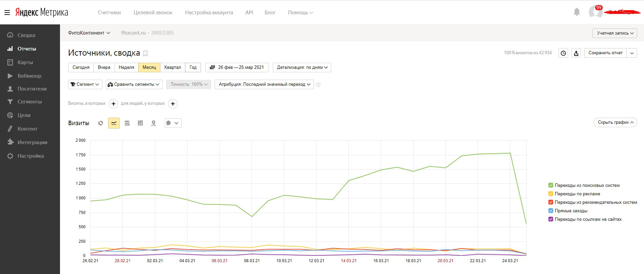
Task: Click the purple 'Переходы по ссылкам на сайтах' swatch
Action: tap(551, 219)
